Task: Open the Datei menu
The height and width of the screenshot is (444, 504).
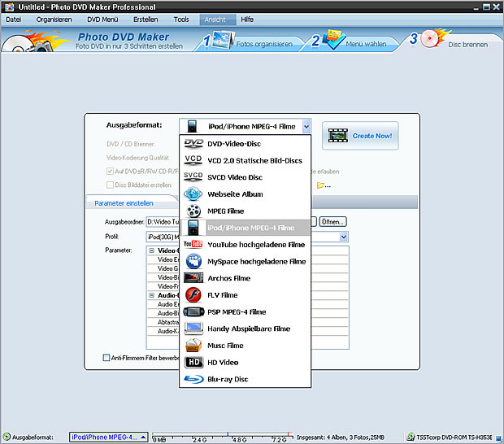Action: click(x=14, y=20)
